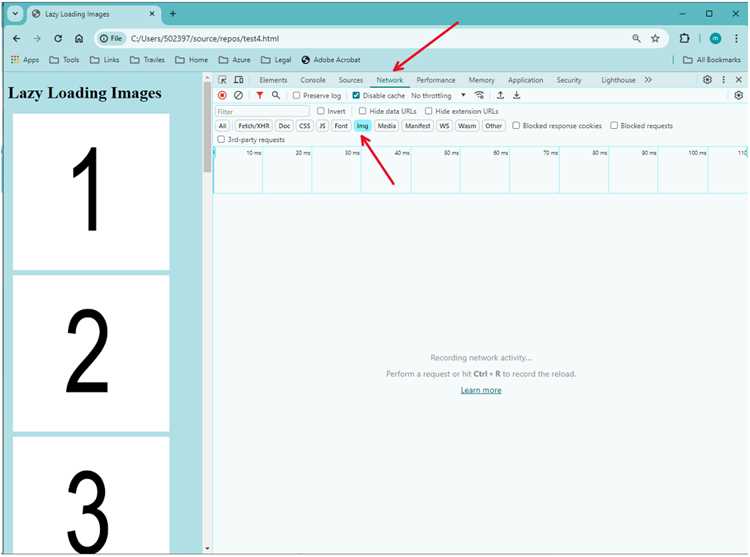Open the Chrome three-dot menu
750x557 pixels.
737,38
